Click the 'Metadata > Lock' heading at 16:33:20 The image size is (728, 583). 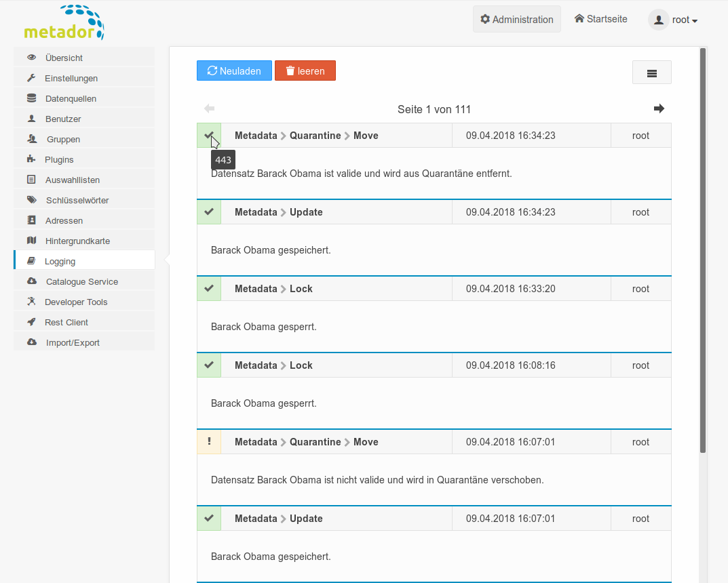click(x=273, y=289)
